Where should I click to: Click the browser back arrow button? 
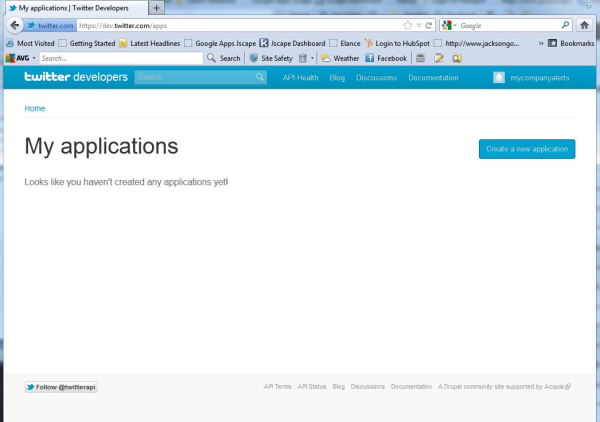pos(15,25)
